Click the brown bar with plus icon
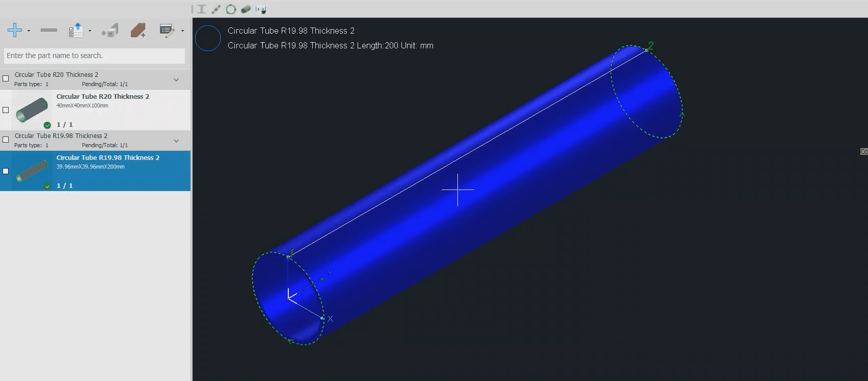 (138, 31)
